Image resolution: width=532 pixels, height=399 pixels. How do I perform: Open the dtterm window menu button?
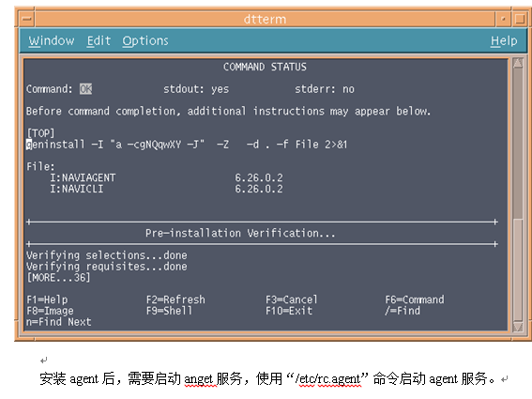pyautogui.click(x=26, y=19)
